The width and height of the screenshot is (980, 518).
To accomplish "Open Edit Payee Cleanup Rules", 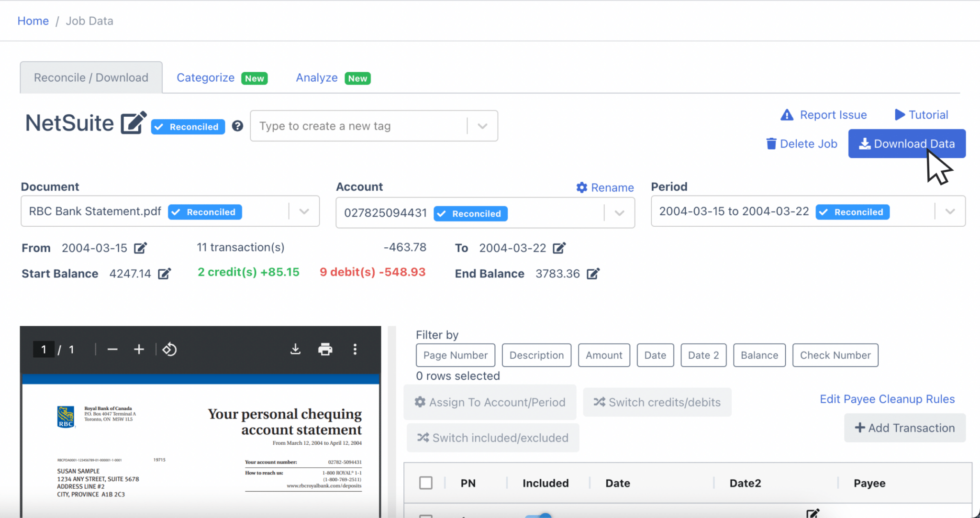I will click(887, 398).
